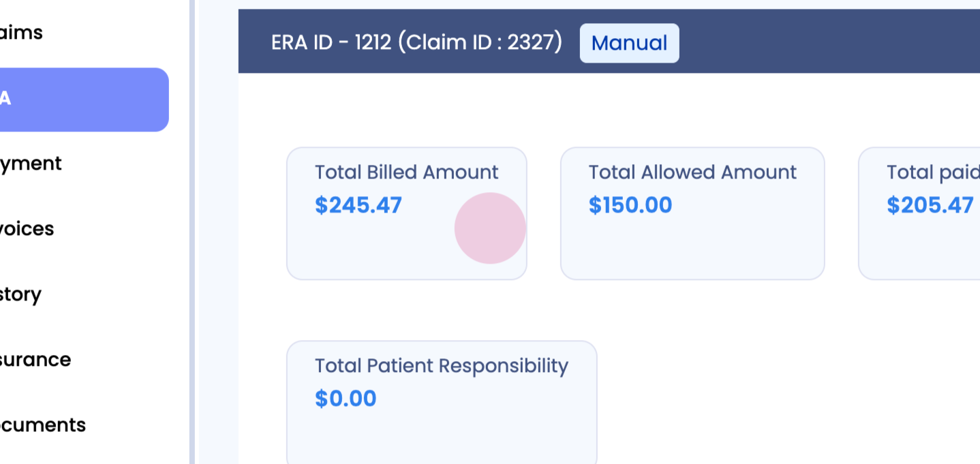The image size is (980, 464).
Task: Click the pink circle on the billed card
Action: pos(490,228)
